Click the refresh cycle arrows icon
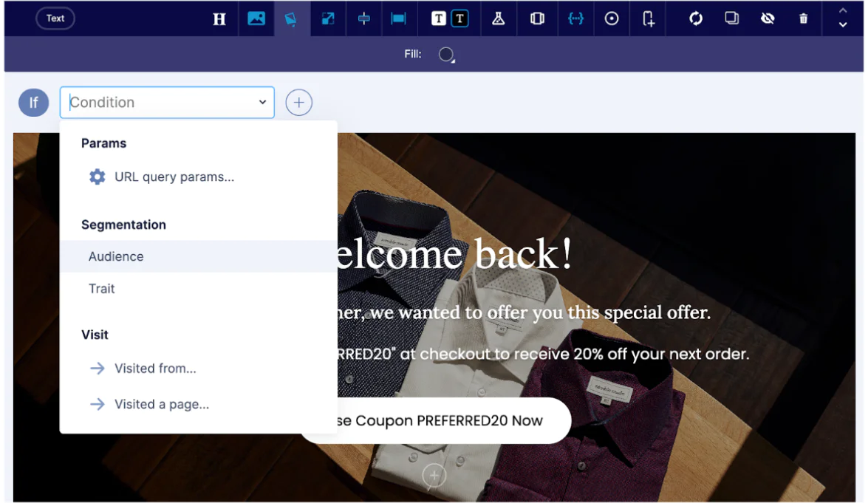The width and height of the screenshot is (868, 503). [x=696, y=18]
